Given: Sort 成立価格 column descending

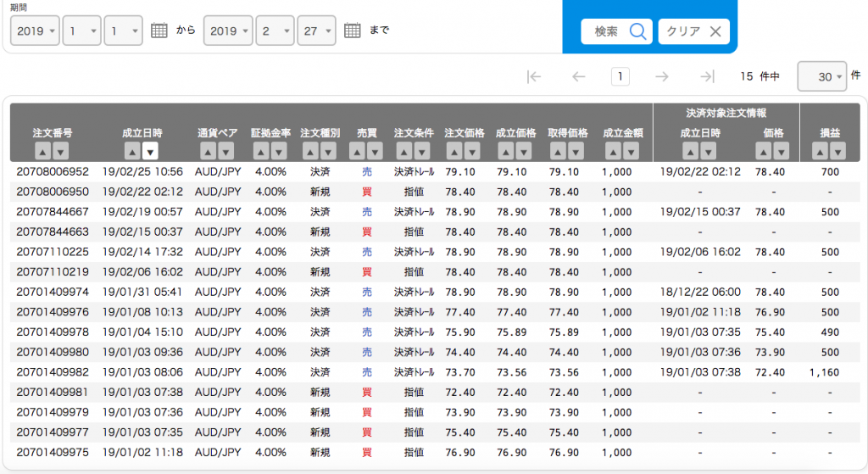Looking at the screenshot, I should pyautogui.click(x=524, y=151).
